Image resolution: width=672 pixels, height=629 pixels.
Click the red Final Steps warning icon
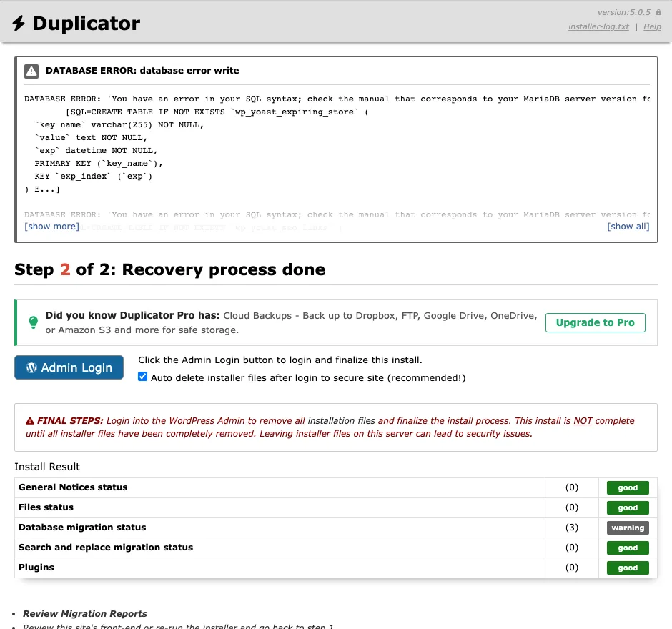(x=29, y=421)
